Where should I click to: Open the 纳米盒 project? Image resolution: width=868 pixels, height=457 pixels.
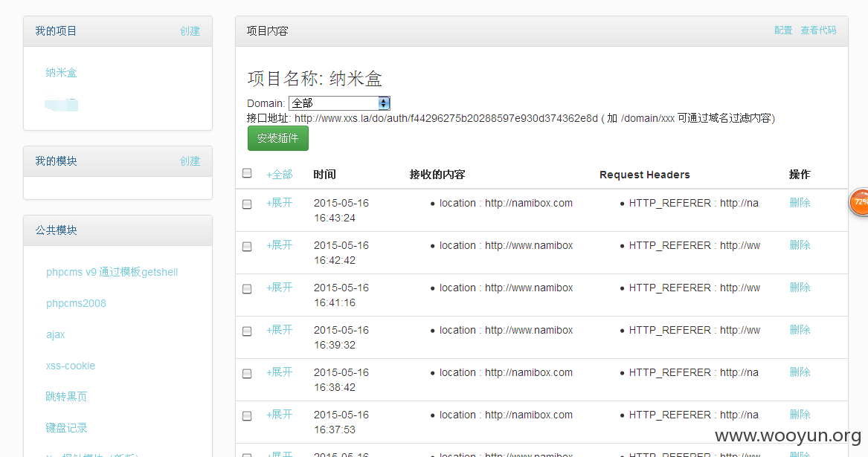click(62, 73)
